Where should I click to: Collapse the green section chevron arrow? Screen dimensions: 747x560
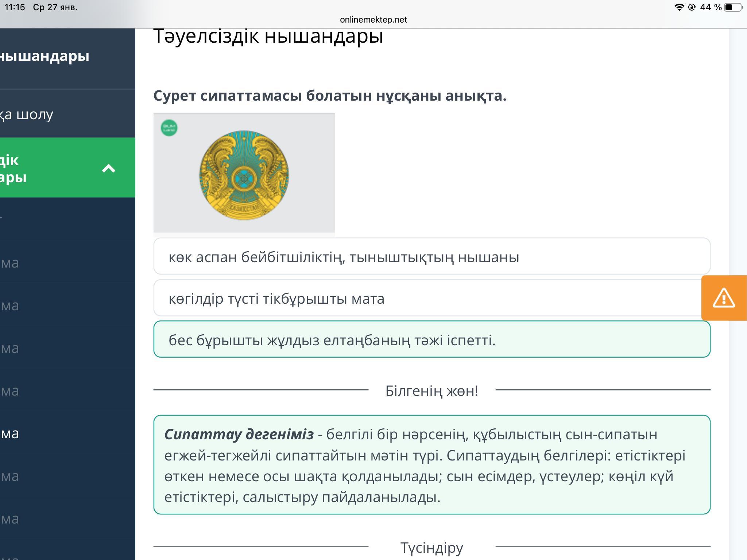pos(108,168)
